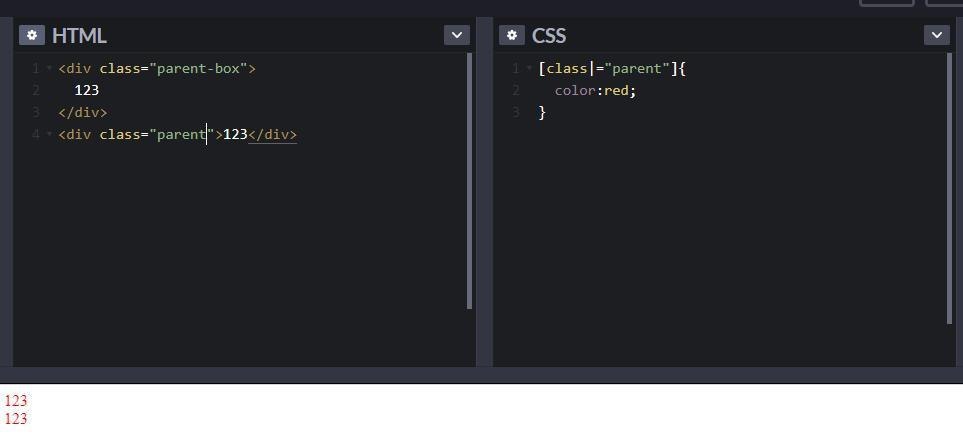The height and width of the screenshot is (438, 963).
Task: Click first red 123 in preview output
Action: pos(16,401)
